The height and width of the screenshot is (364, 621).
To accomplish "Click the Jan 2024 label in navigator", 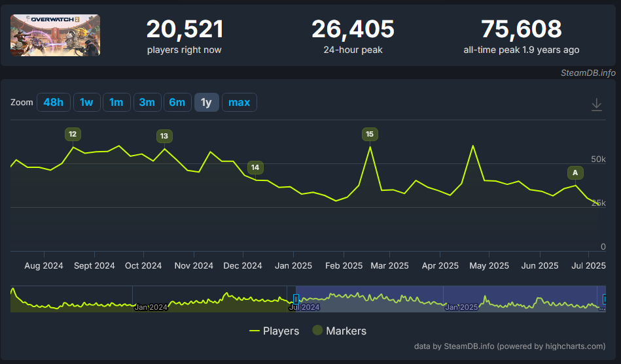I will pyautogui.click(x=151, y=307).
